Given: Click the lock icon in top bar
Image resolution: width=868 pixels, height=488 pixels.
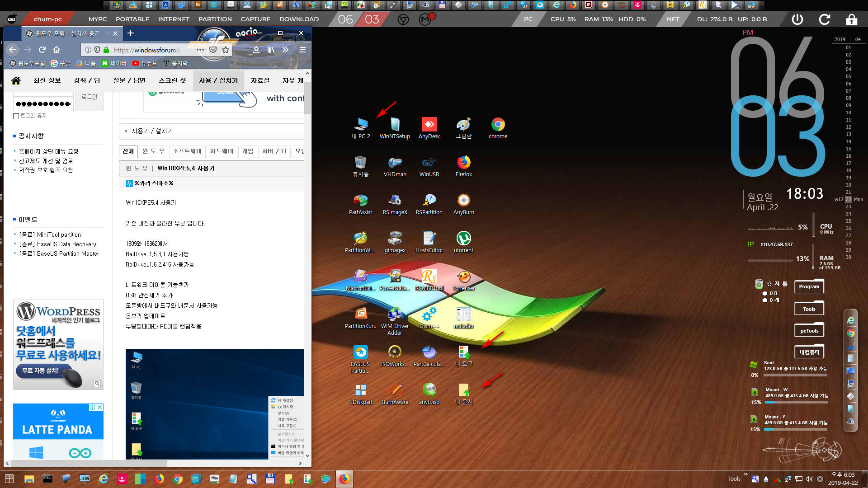Looking at the screenshot, I should pyautogui.click(x=852, y=19).
